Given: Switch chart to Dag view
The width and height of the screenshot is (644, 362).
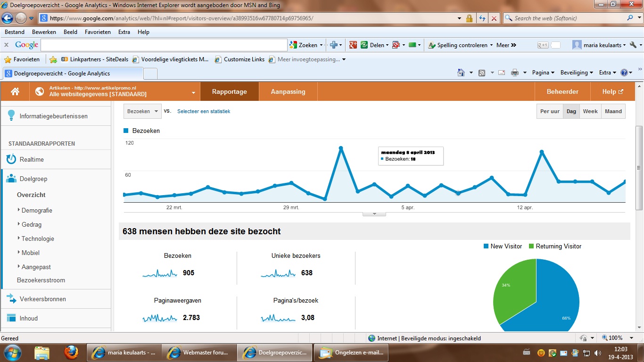Looking at the screenshot, I should [571, 111].
